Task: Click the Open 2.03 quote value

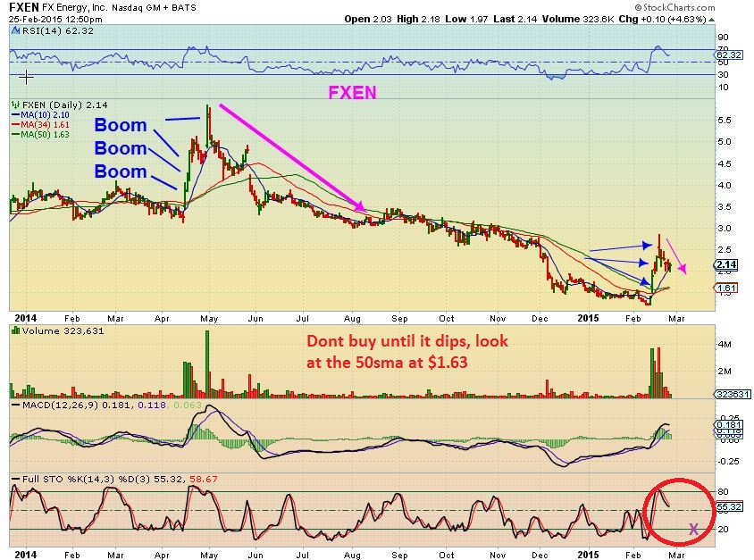Action: 366,20
